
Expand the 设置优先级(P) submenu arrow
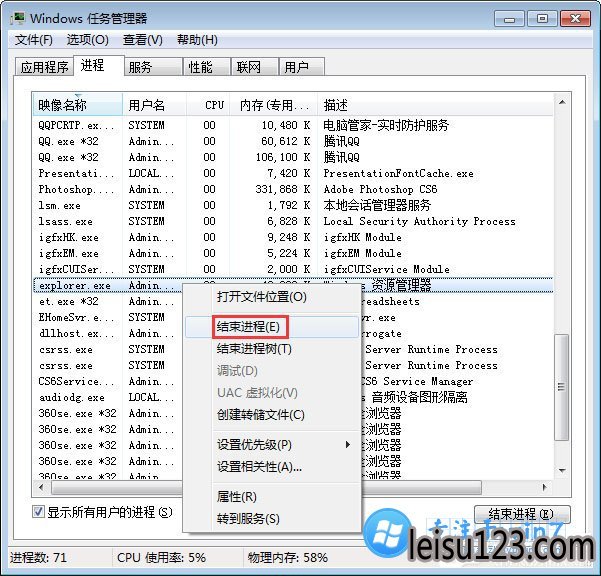coord(347,445)
